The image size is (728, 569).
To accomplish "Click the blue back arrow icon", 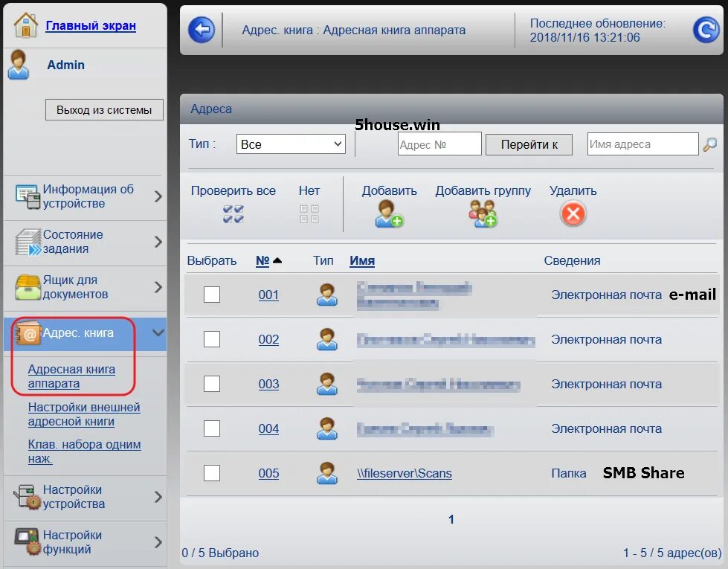I will coord(202,30).
